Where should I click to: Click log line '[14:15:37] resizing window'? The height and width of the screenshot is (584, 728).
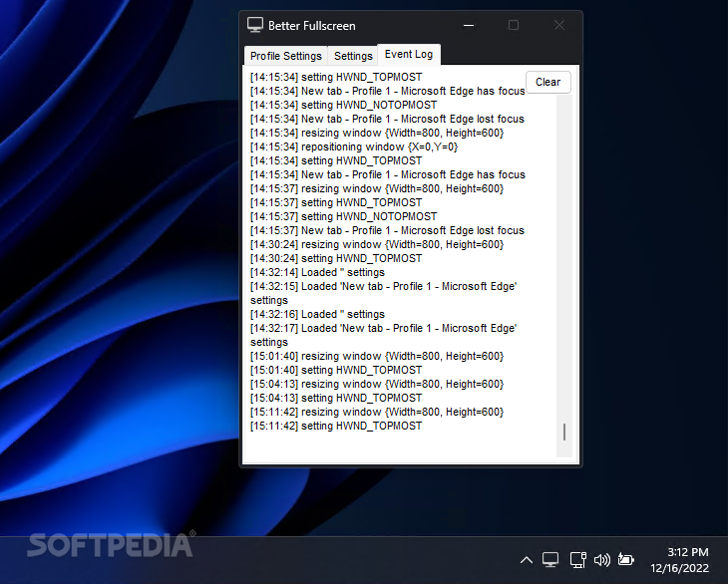[x=377, y=188]
